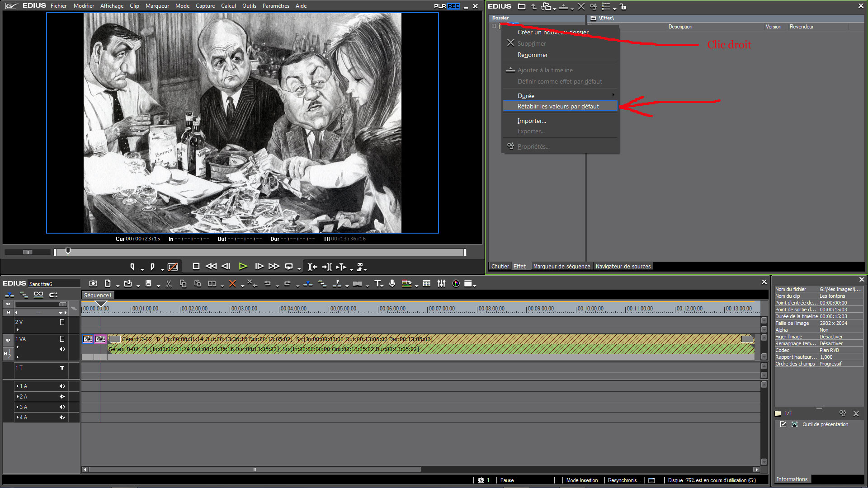
Task: Expand the 2 A audio track
Action: [18, 397]
